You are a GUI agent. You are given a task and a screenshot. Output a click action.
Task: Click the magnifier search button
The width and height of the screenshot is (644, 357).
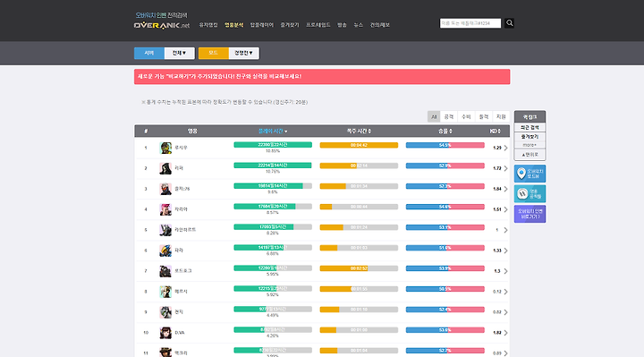[509, 23]
